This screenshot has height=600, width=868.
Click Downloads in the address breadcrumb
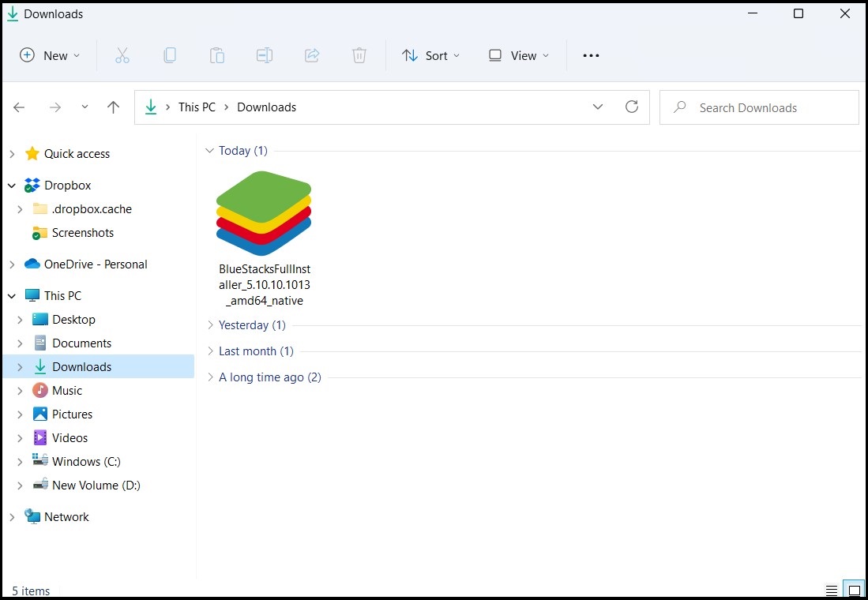266,107
